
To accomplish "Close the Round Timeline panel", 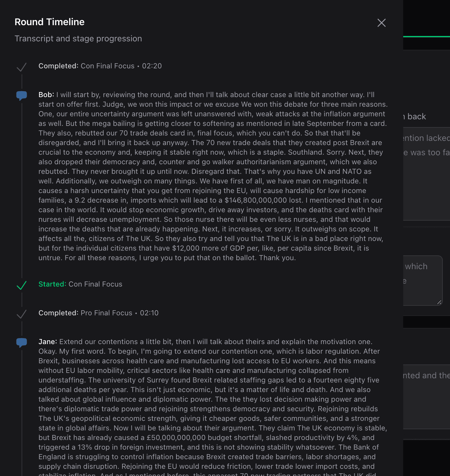I will point(381,23).
